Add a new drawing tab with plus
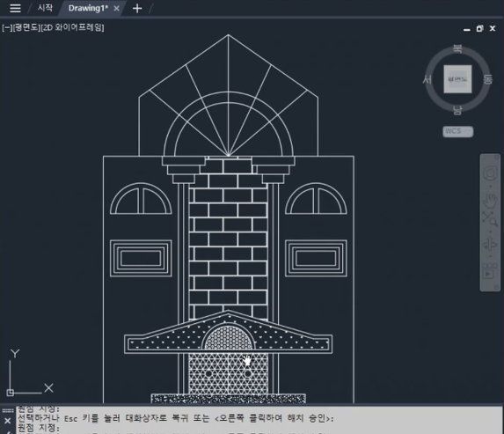Screen dimensions: 504x434 [137, 9]
